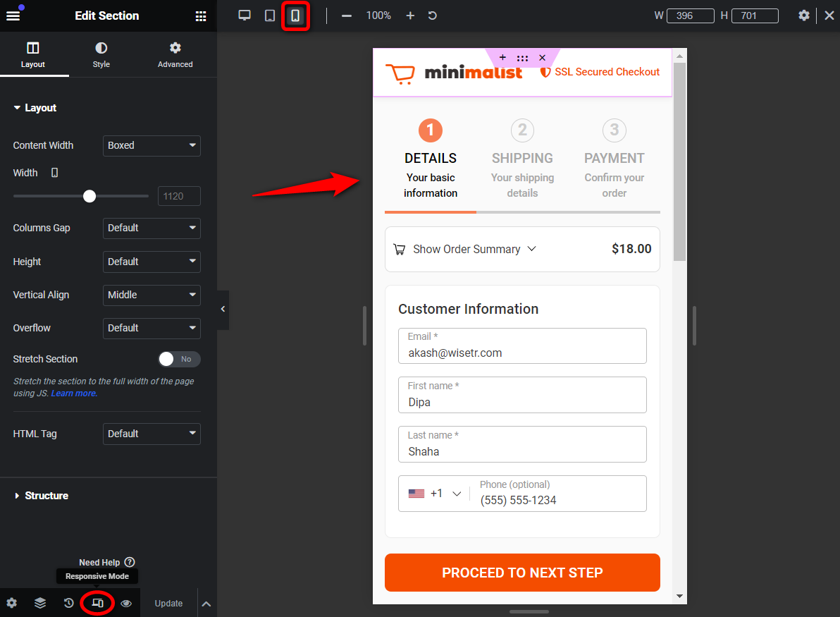The image size is (840, 617).
Task: Click the Need Help question icon
Action: point(130,562)
